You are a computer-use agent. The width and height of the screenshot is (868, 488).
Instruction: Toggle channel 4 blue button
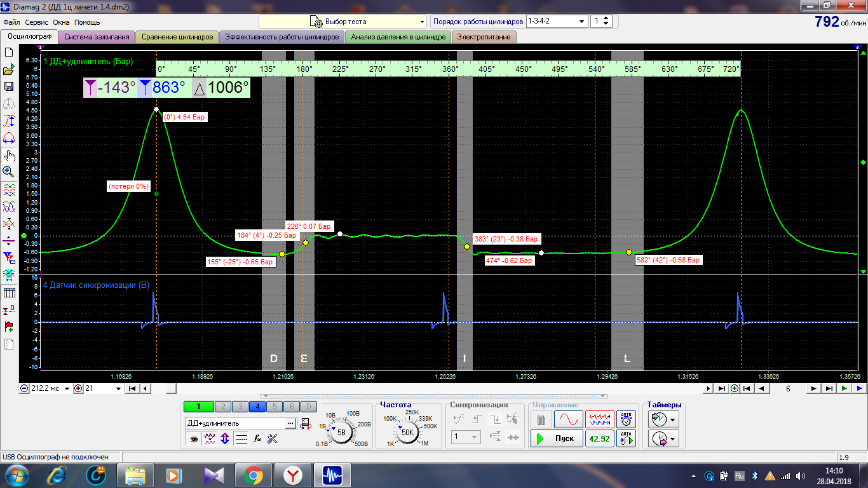pyautogui.click(x=257, y=407)
